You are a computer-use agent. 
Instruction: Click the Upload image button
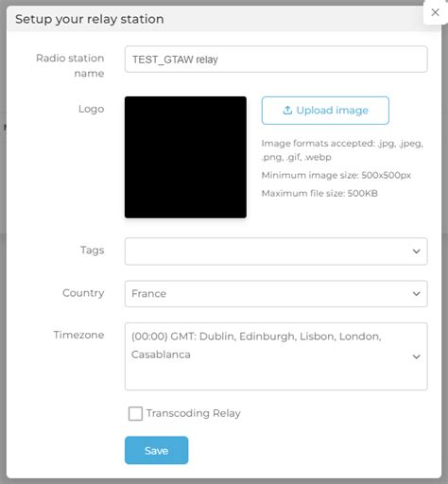click(325, 111)
